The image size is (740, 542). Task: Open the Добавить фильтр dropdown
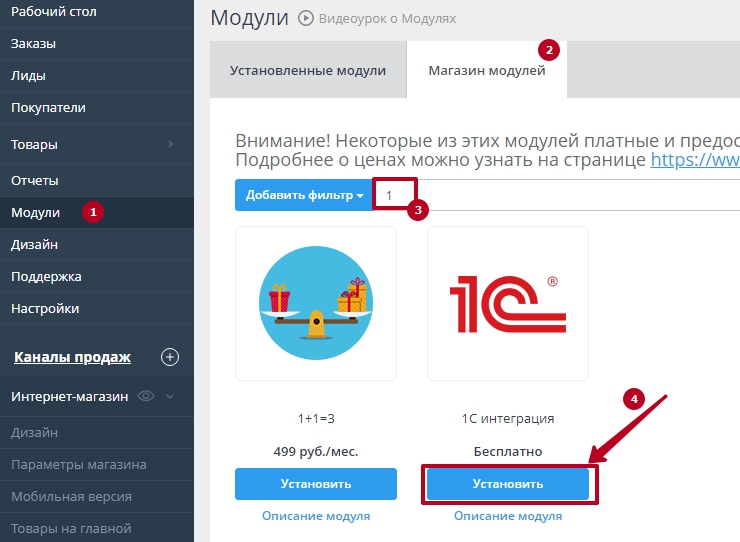point(303,195)
